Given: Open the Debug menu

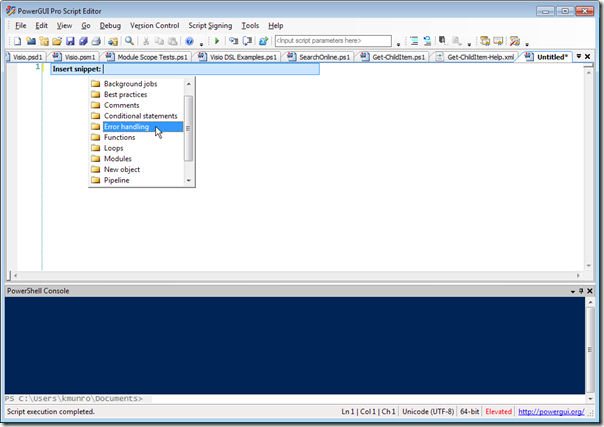Looking at the screenshot, I should pos(110,26).
